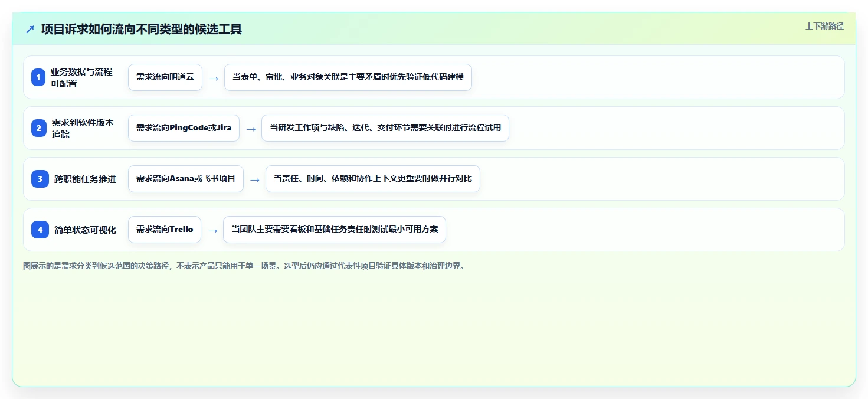Click the box about 优先验证低代码建模
This screenshot has height=399, width=868.
point(348,77)
